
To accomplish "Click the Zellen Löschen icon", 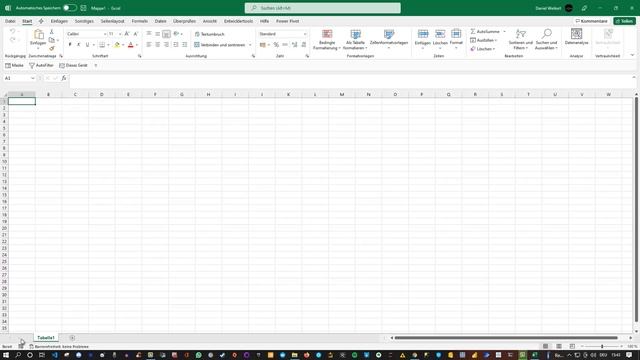I will (x=440, y=34).
